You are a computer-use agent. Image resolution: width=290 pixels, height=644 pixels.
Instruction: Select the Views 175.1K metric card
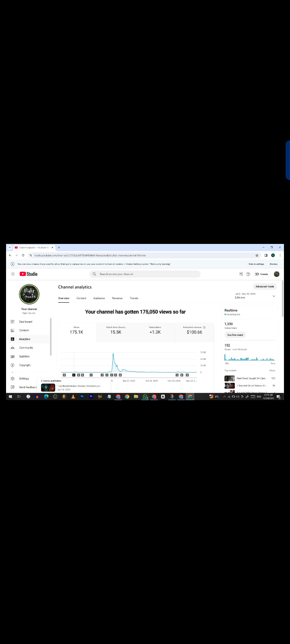click(x=77, y=332)
